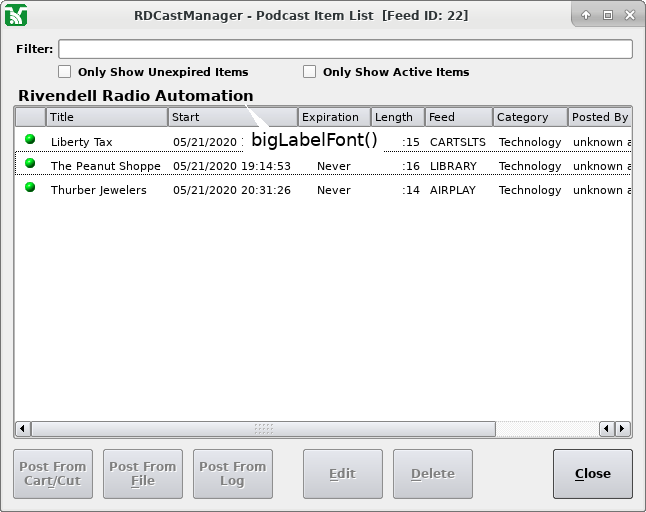
Task: Sort list by the Start column header
Action: tap(233, 117)
